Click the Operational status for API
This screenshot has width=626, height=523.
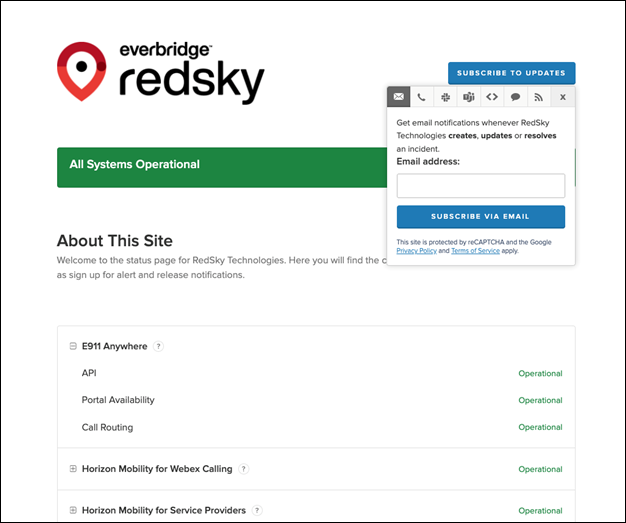[x=540, y=373]
